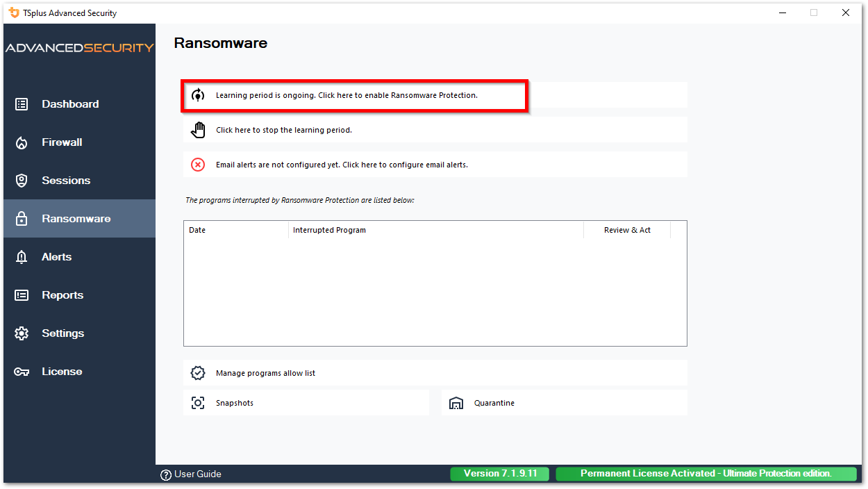
Task: Click the Snapshots camera icon
Action: point(198,403)
